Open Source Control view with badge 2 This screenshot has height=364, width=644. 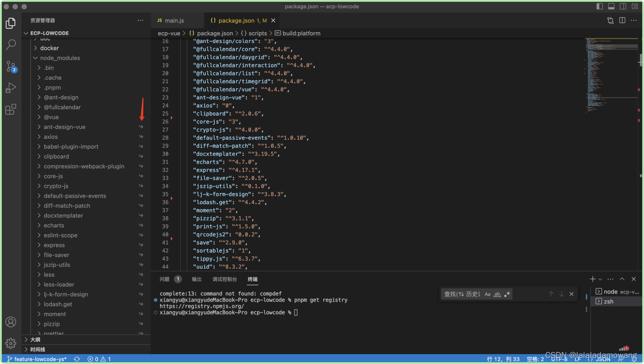pyautogui.click(x=11, y=66)
